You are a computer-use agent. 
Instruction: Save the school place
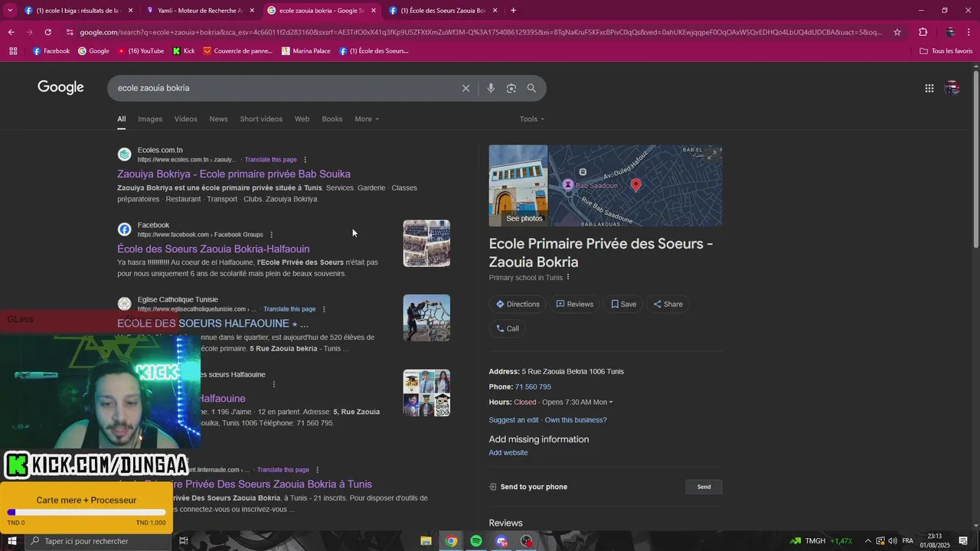623,304
